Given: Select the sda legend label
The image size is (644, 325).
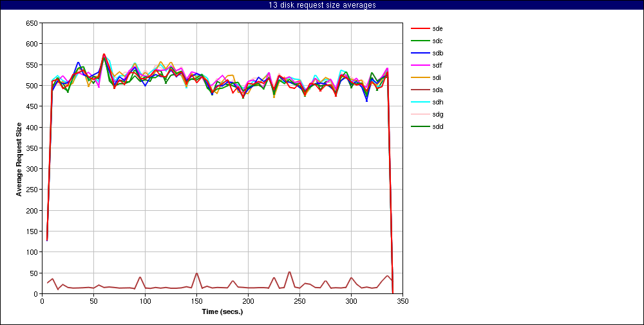Looking at the screenshot, I should pos(437,90).
